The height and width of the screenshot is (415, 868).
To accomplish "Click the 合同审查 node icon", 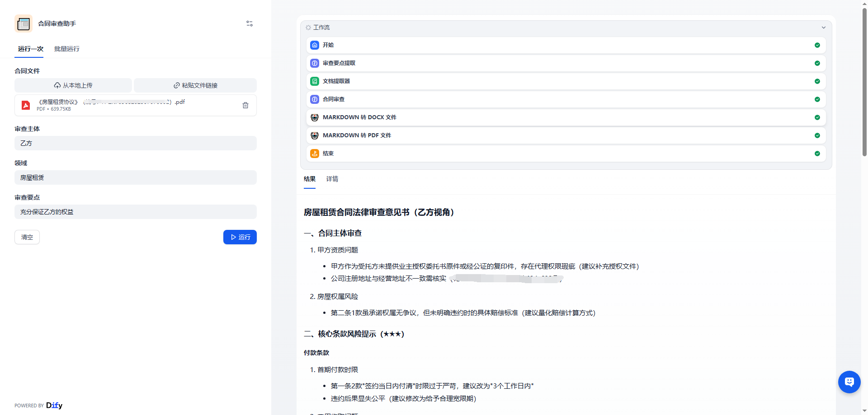I will click(x=315, y=99).
